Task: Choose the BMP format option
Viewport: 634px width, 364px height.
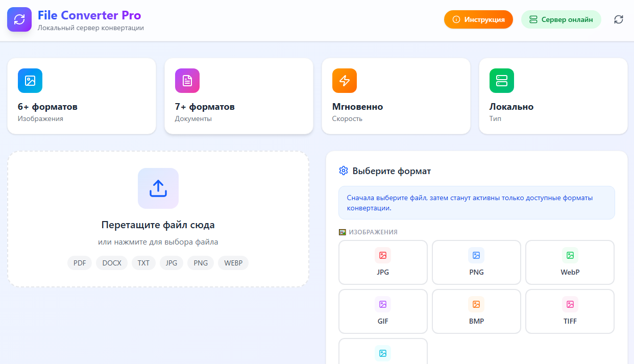Action: (476, 311)
